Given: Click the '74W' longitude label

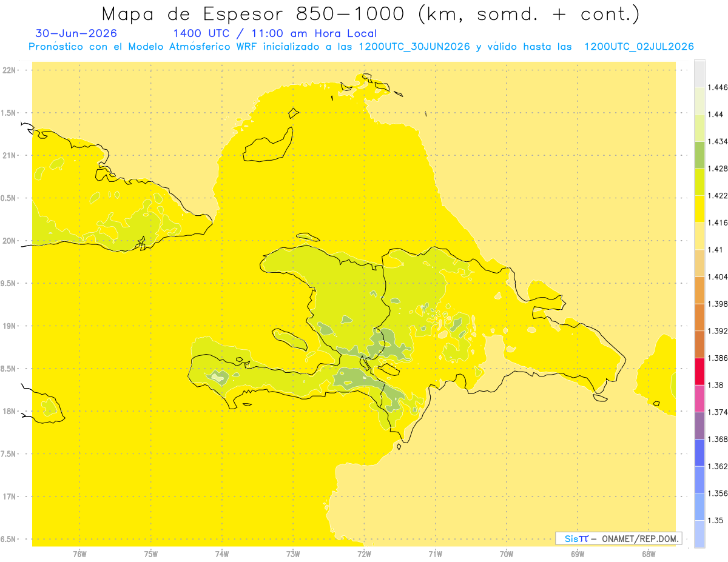Looking at the screenshot, I should point(221,554).
